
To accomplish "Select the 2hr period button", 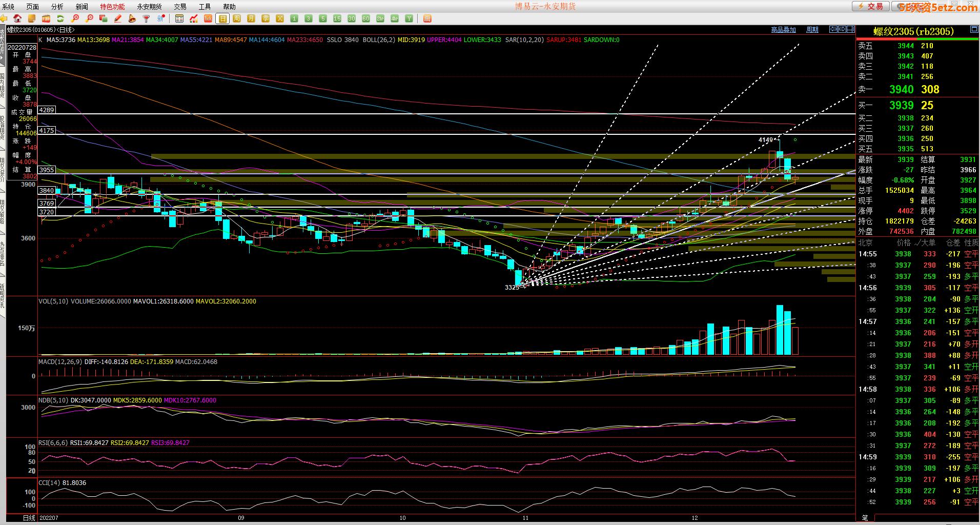I will click(x=380, y=18).
